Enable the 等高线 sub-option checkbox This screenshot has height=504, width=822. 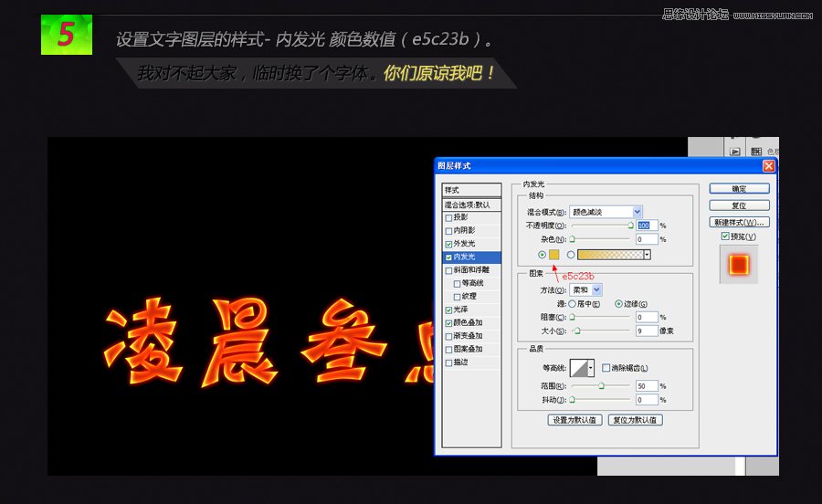[x=458, y=284]
